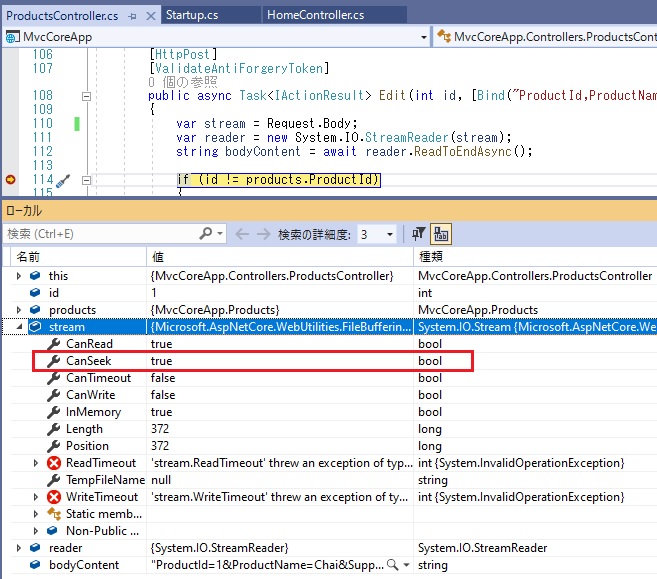Focus the Locals search input field
This screenshot has width=657, height=579.
(100, 234)
